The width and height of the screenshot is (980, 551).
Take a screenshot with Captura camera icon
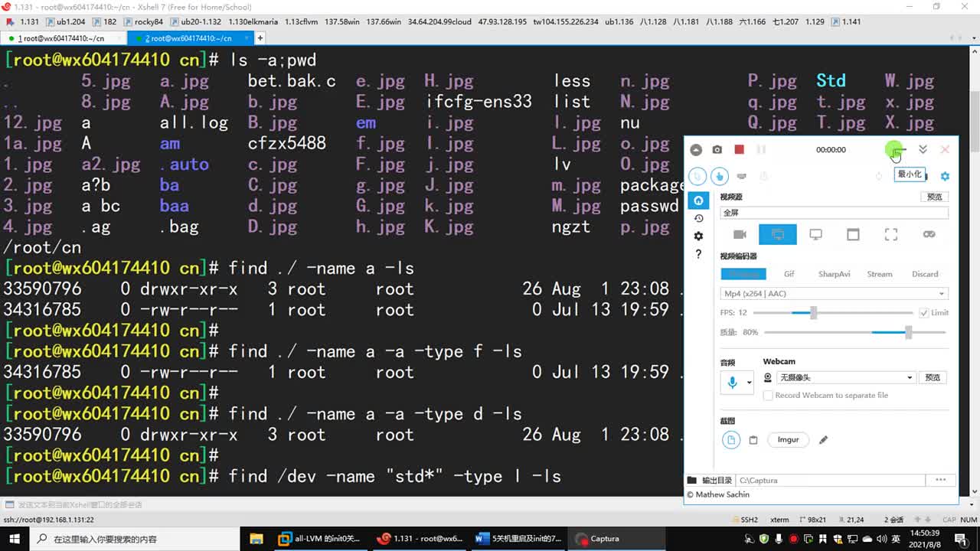click(x=717, y=150)
